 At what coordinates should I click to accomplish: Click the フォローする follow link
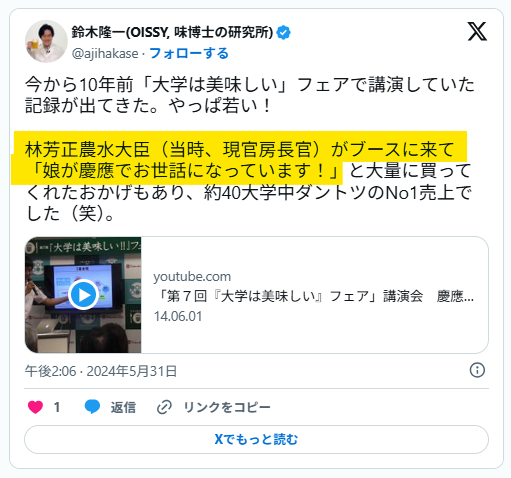(189, 53)
